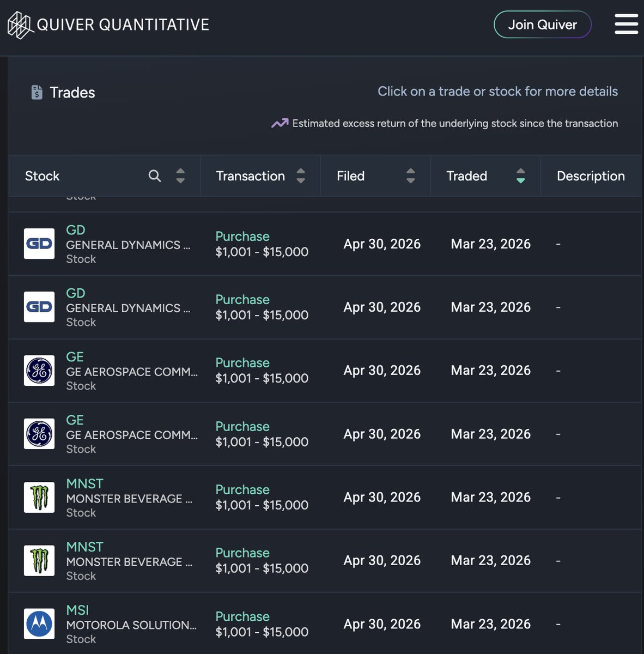
Task: Click the $1,001 - $15,000 amount in MSI row
Action: (262, 632)
